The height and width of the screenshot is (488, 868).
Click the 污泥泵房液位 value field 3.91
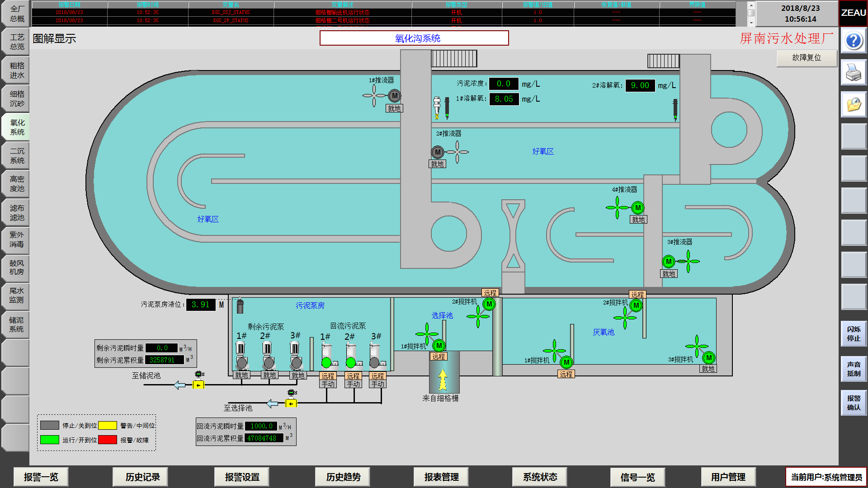[x=201, y=305]
